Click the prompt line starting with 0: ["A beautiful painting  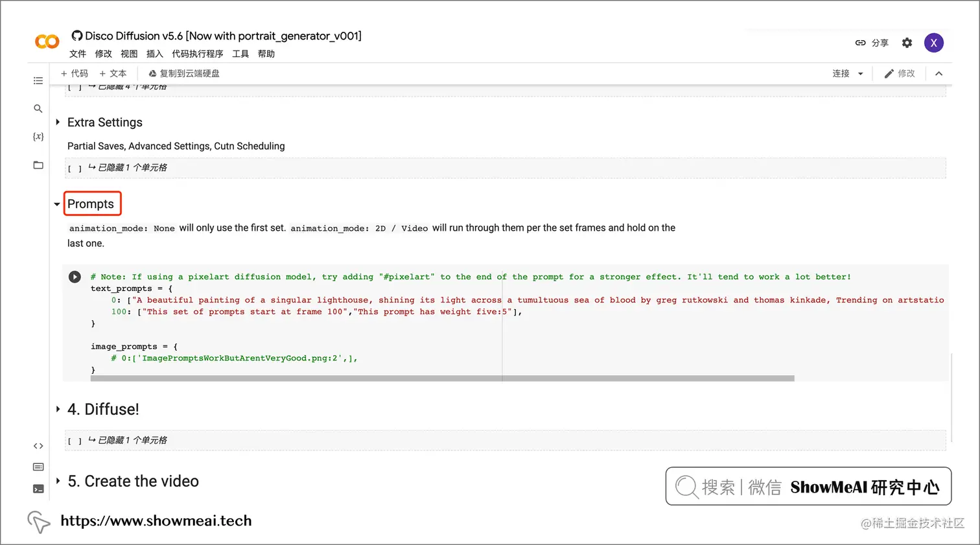528,300
